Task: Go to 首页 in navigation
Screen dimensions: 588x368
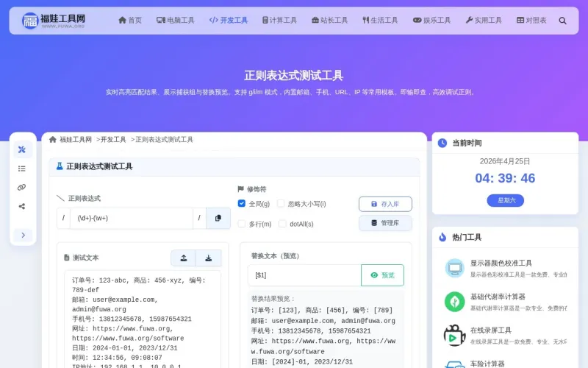Action: pos(130,21)
